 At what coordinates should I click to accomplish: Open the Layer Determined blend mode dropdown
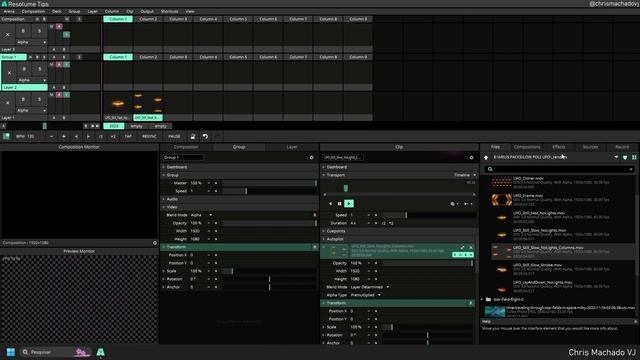click(x=370, y=287)
